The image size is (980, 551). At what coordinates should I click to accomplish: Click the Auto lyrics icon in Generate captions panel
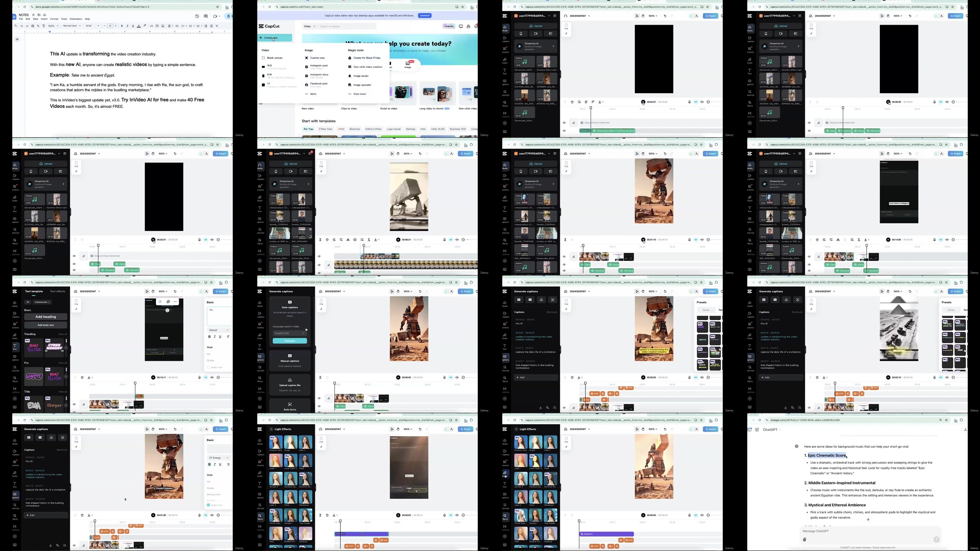(x=290, y=404)
